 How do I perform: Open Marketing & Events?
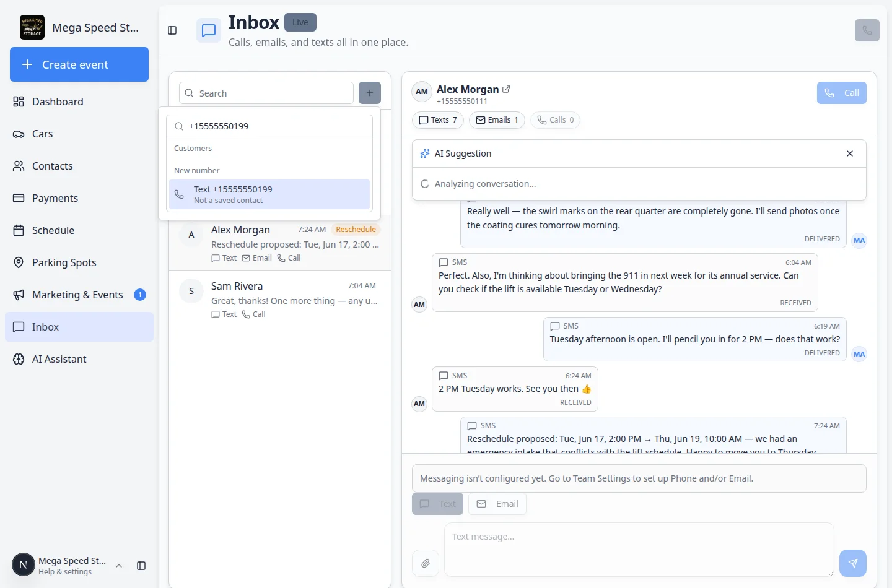[79, 295]
